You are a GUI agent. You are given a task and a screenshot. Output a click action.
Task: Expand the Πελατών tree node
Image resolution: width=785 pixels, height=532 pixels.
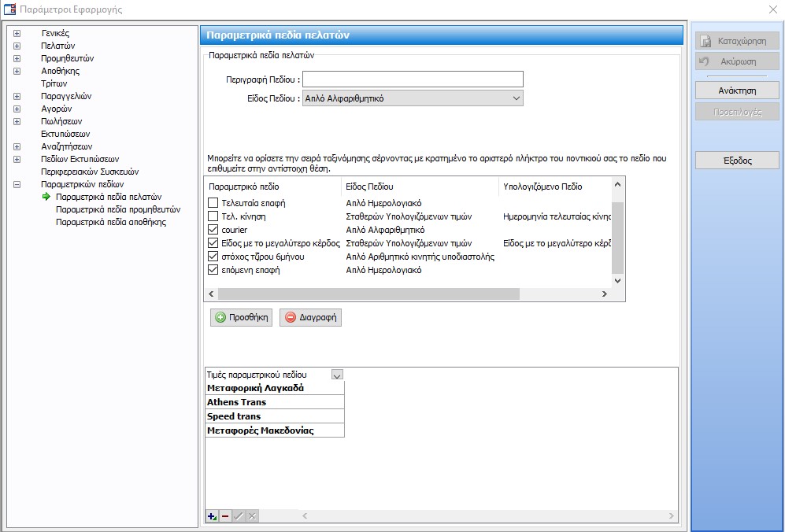17,46
